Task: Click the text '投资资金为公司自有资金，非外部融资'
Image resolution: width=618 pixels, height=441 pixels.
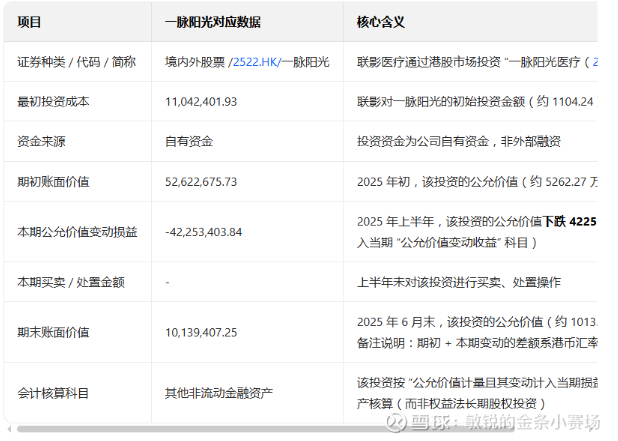Action: 459,141
